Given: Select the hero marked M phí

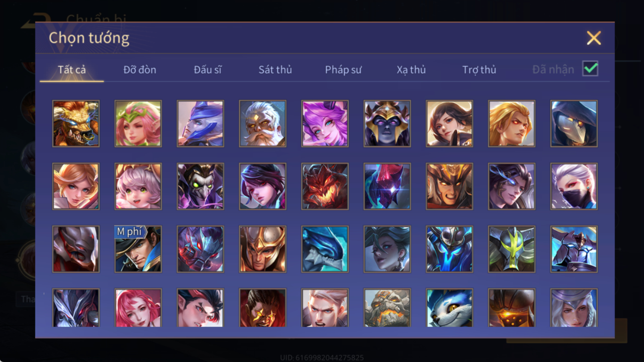Looking at the screenshot, I should tap(138, 249).
